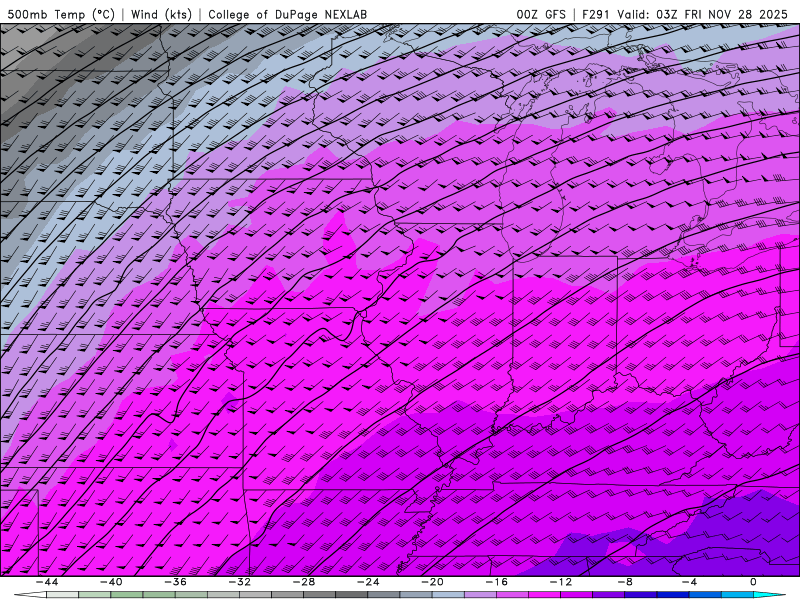Click the -12 color bar label
Screen dimensions: 800x600
click(561, 582)
